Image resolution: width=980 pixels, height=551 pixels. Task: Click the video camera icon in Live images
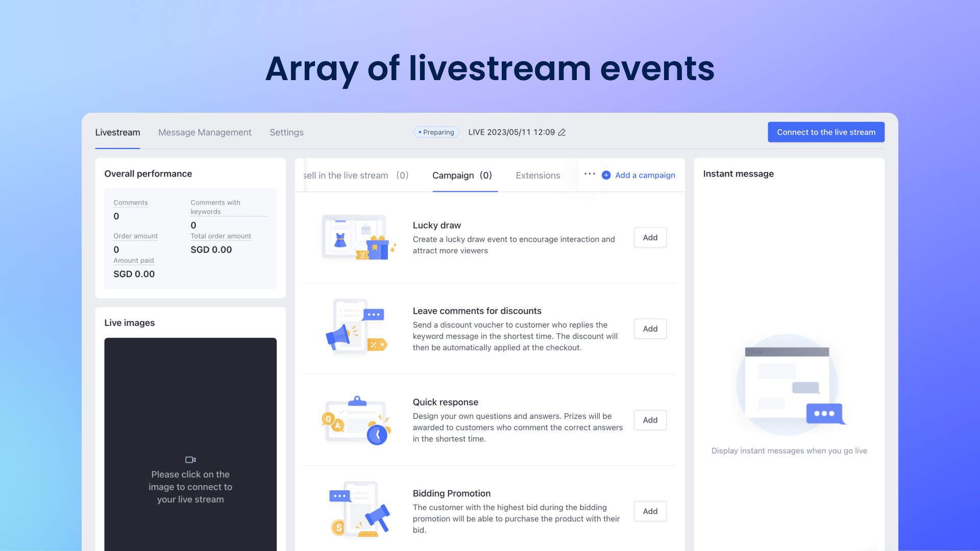190,460
